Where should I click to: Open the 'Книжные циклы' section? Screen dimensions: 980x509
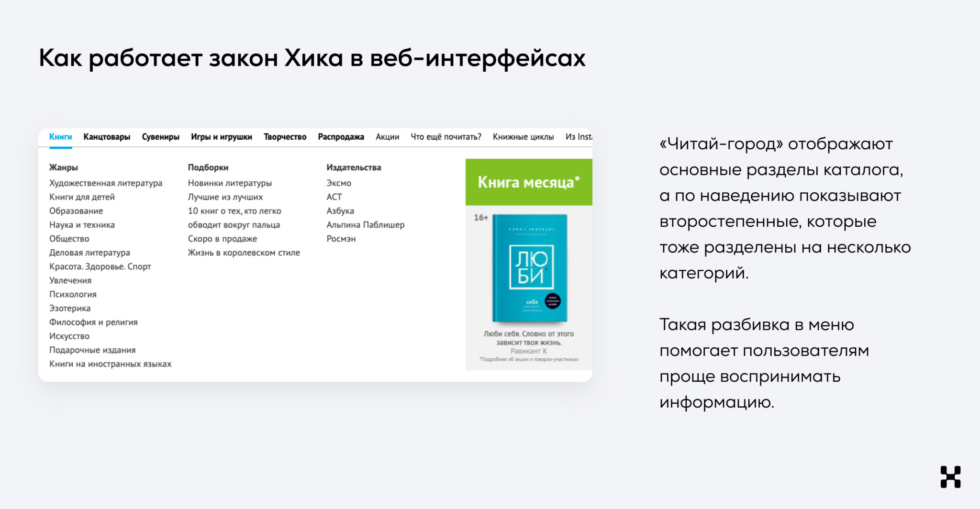pyautogui.click(x=524, y=136)
